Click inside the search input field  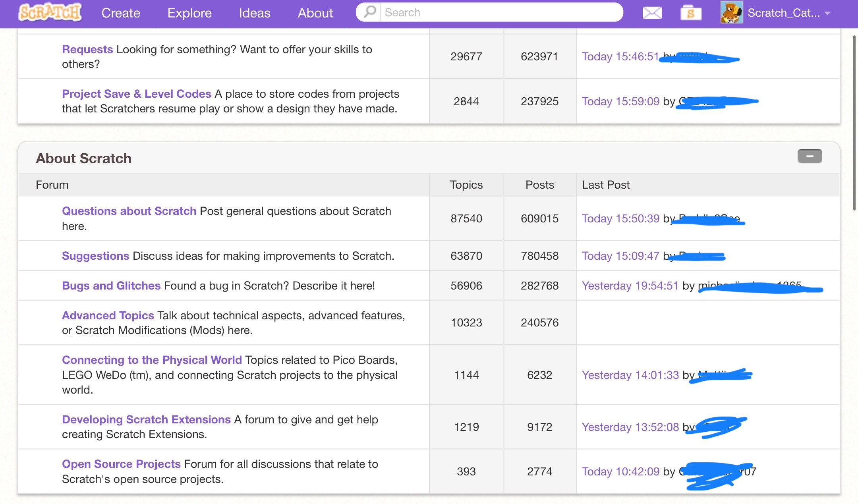pyautogui.click(x=477, y=12)
